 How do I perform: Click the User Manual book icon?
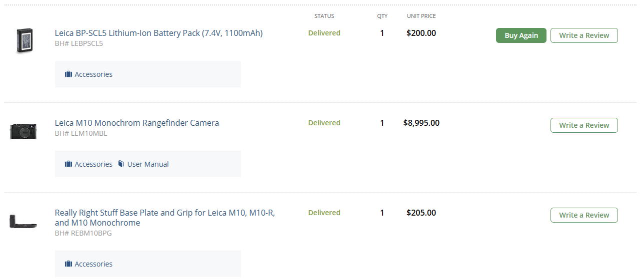121,164
